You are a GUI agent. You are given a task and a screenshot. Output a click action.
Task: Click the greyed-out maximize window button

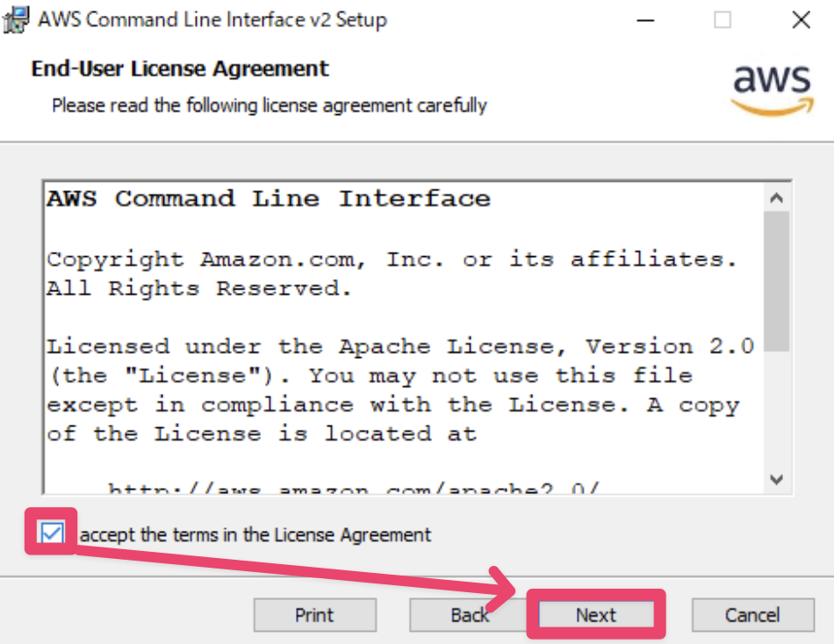723,20
